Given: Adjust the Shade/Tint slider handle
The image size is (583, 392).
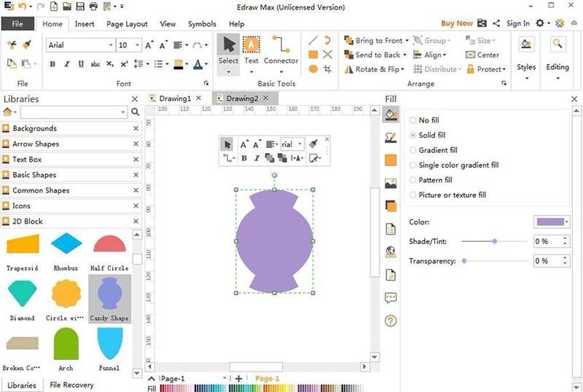Looking at the screenshot, I should (495, 241).
